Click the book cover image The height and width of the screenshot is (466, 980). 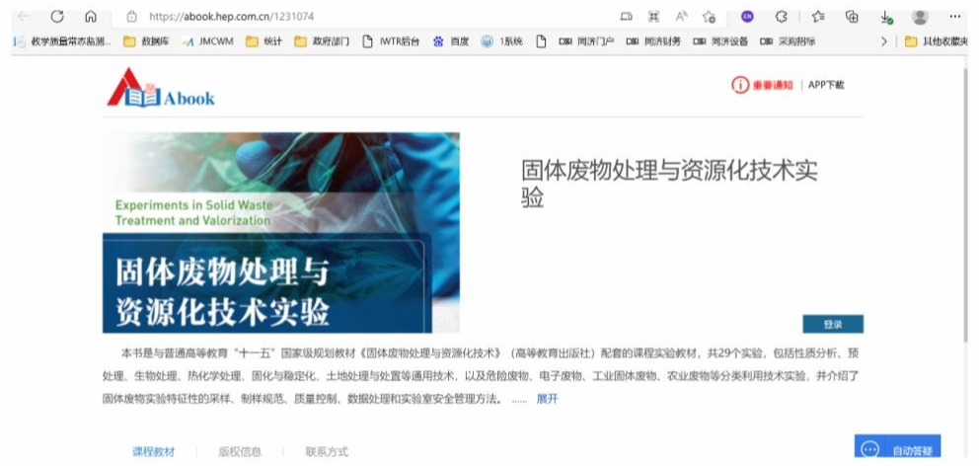tap(280, 233)
